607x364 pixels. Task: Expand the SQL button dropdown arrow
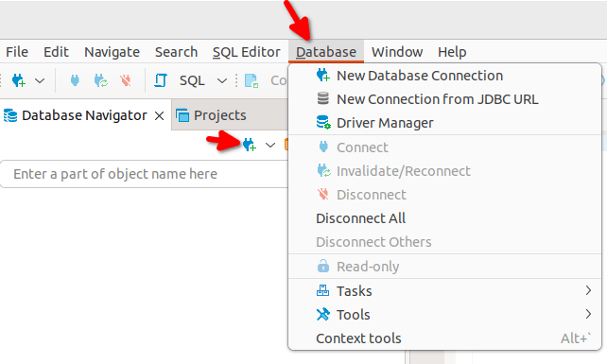pyautogui.click(x=222, y=81)
